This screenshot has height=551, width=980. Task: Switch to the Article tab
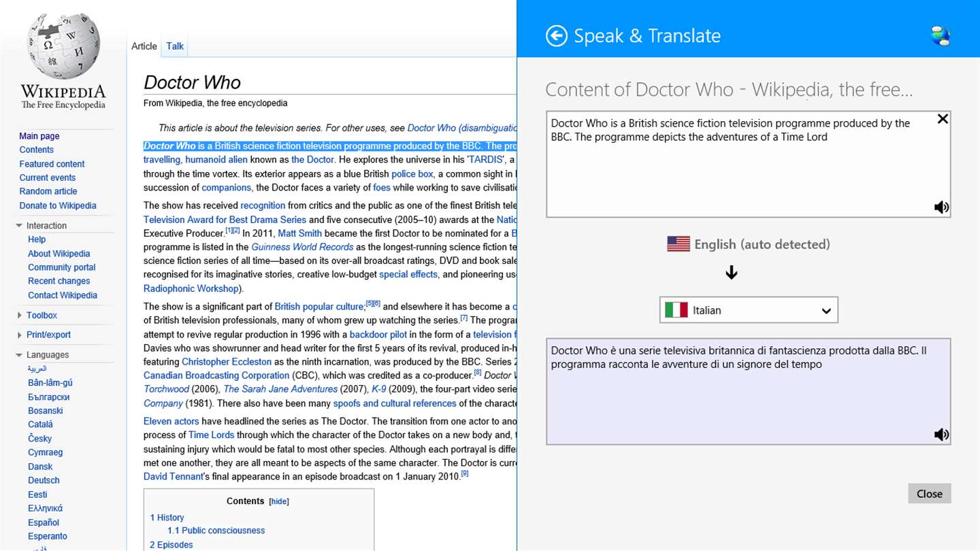(144, 46)
